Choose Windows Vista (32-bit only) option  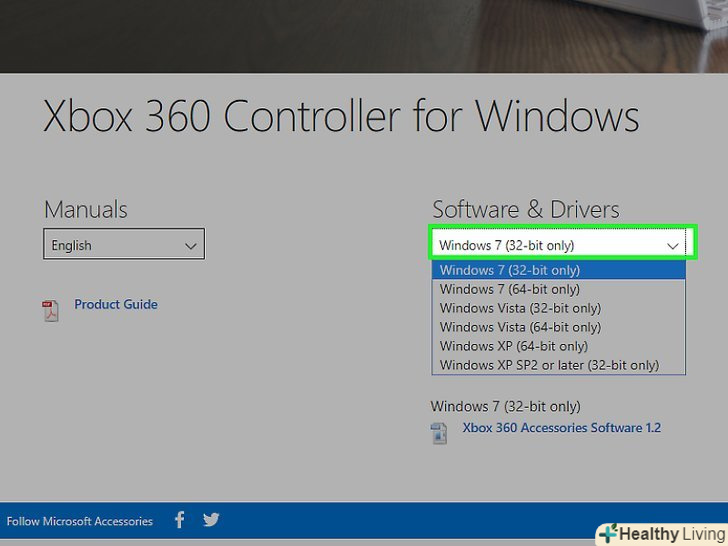point(559,308)
